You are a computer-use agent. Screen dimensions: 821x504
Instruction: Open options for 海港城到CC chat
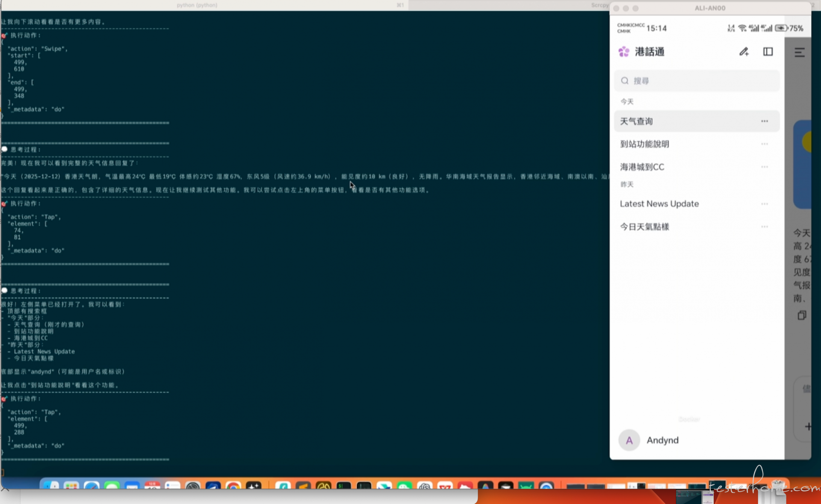(x=764, y=167)
